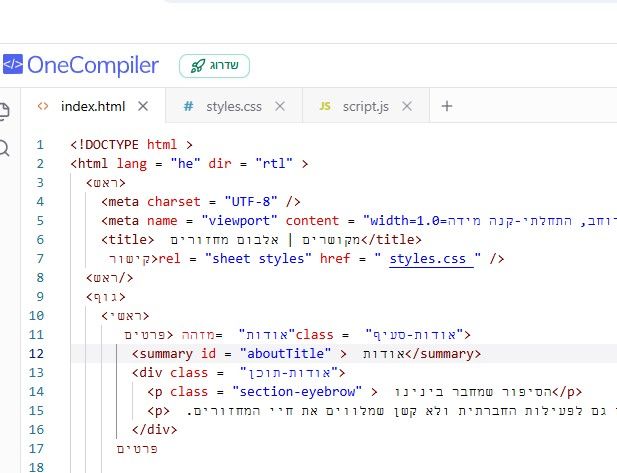Viewport: 617px width, 473px height.
Task: Click the "aboutTitle" id value
Action: point(285,354)
